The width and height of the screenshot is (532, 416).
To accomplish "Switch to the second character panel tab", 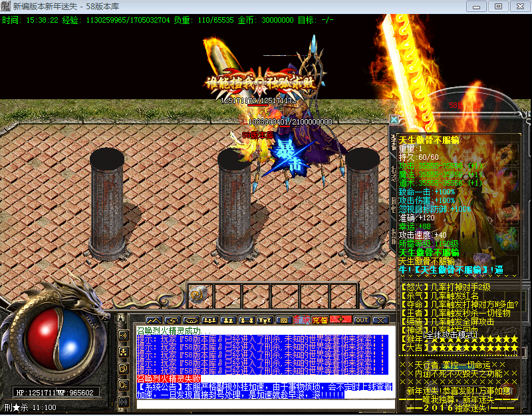I will click(x=394, y=172).
